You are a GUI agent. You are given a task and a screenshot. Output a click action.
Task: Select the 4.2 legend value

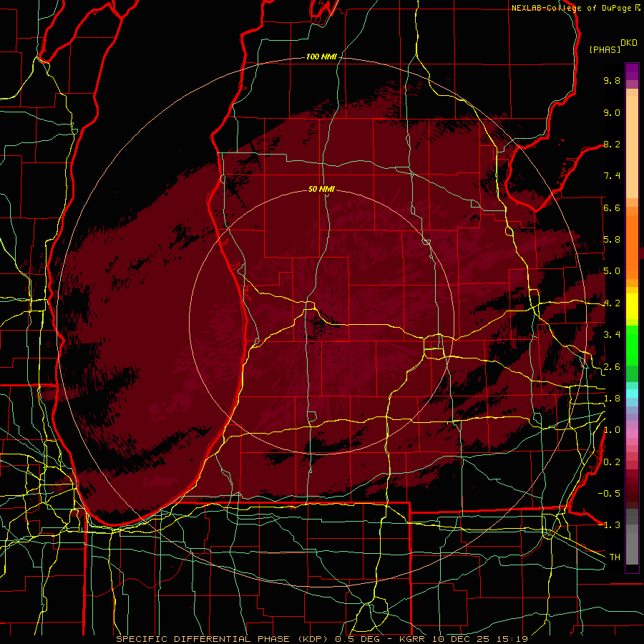click(x=612, y=303)
